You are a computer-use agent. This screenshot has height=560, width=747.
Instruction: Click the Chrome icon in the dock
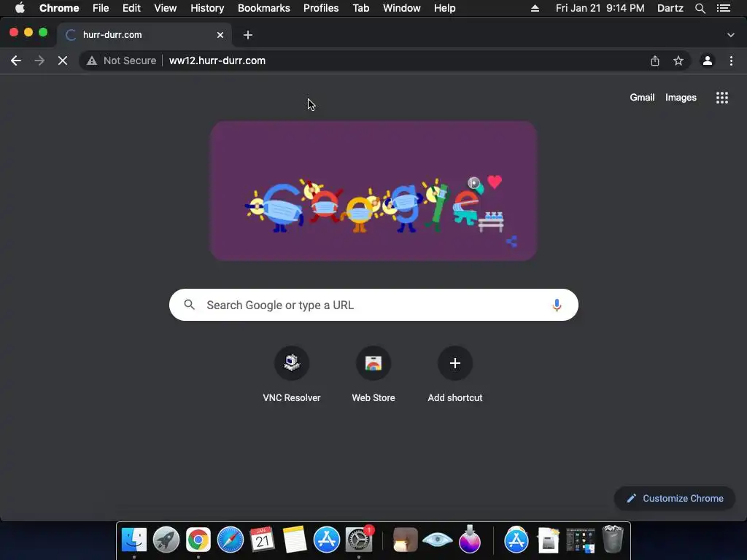point(198,540)
